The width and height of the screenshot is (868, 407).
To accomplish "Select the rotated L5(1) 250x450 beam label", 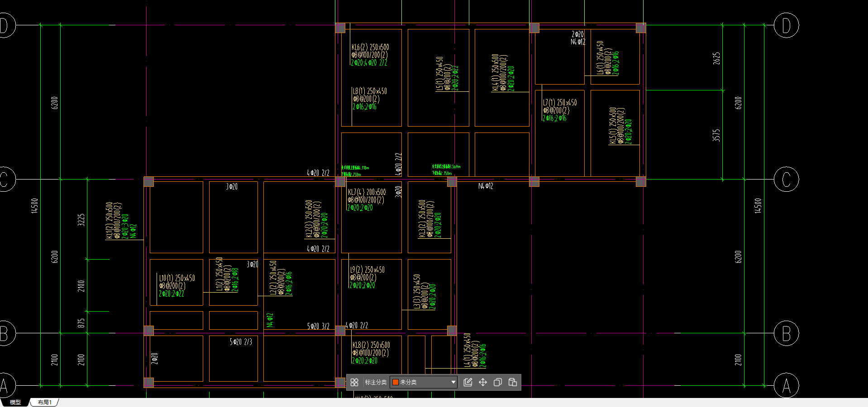I will [439, 74].
